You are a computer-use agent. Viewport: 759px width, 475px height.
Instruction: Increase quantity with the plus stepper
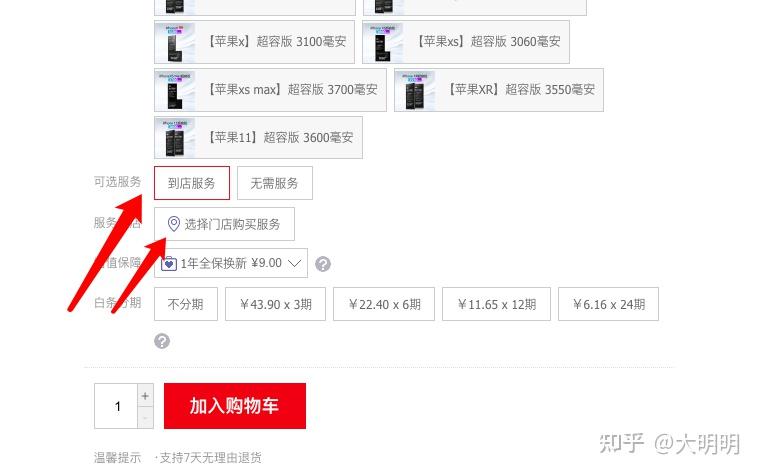[x=145, y=396]
